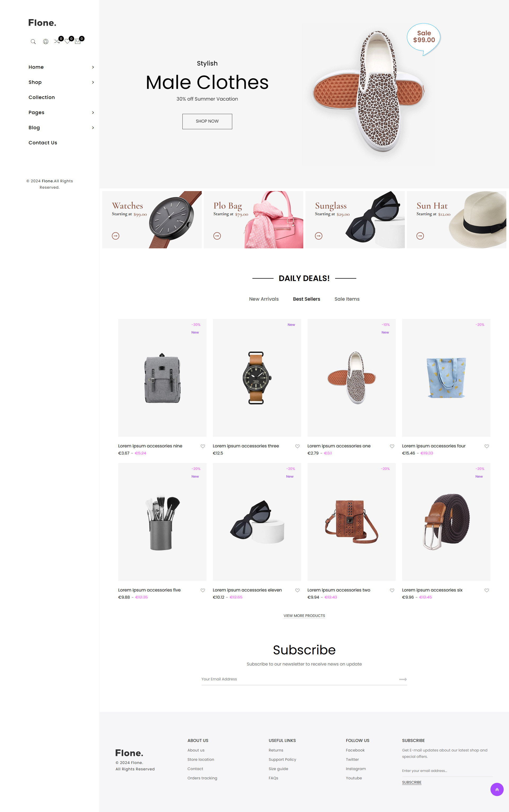Viewport: 509px width, 812px height.
Task: Expand the Pages submenu chevron
Action: click(93, 113)
